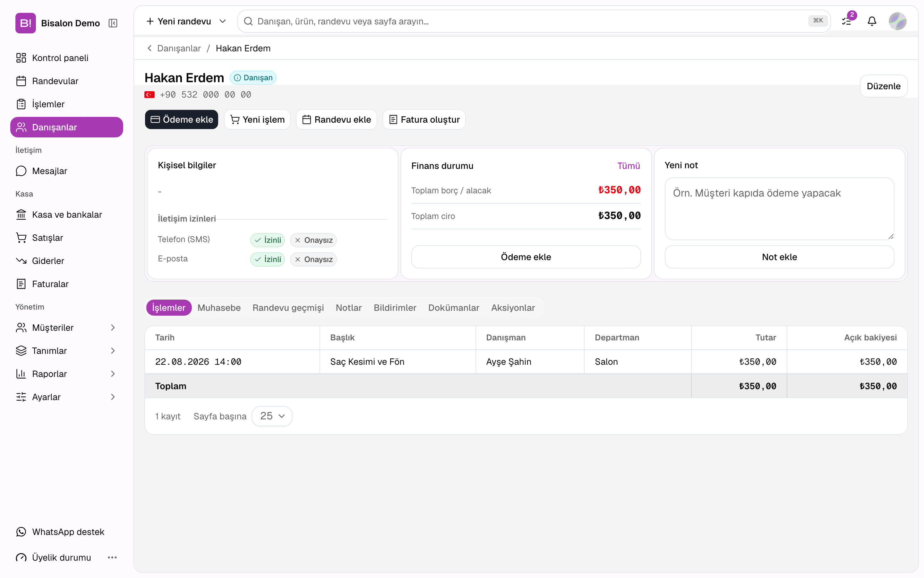Viewport: 924px width, 578px height.
Task: Open Kasa ve bankalar
Action: pos(67,215)
